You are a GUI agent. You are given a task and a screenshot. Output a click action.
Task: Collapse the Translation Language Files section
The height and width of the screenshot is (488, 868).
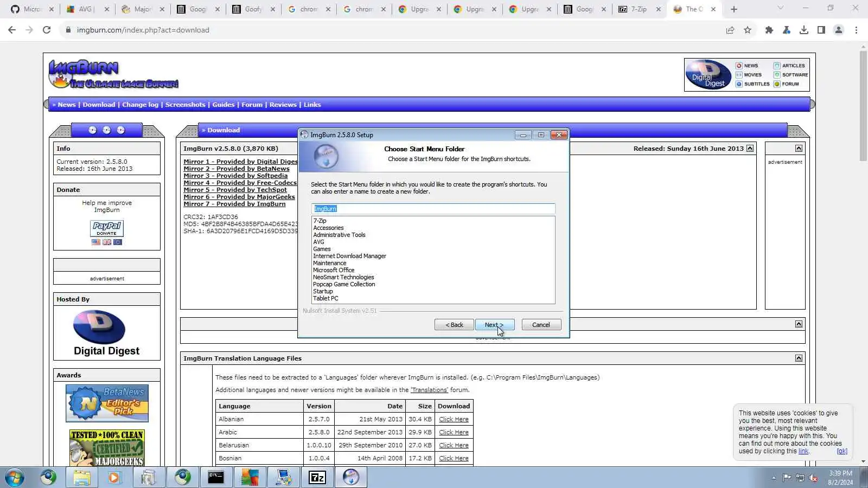pos(799,358)
